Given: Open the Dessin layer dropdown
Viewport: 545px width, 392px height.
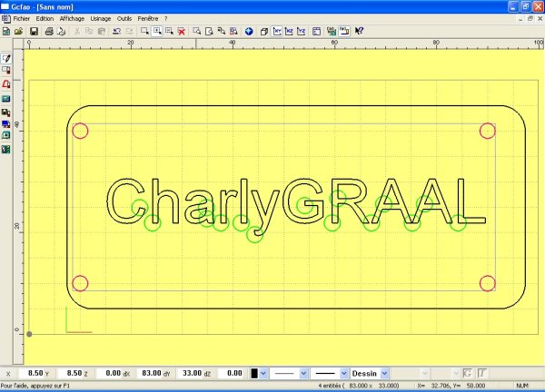Looking at the screenshot, I should coord(384,374).
